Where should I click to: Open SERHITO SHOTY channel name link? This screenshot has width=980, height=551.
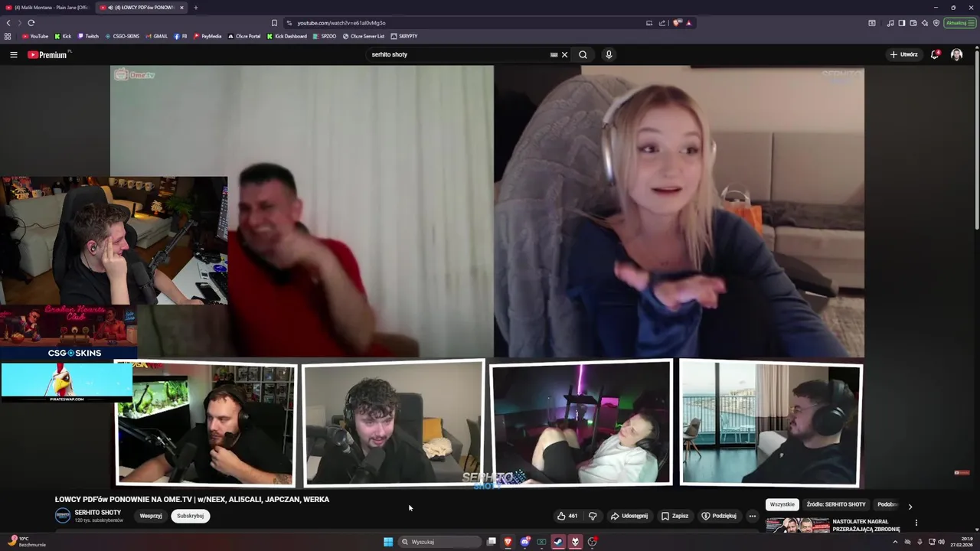[97, 512]
